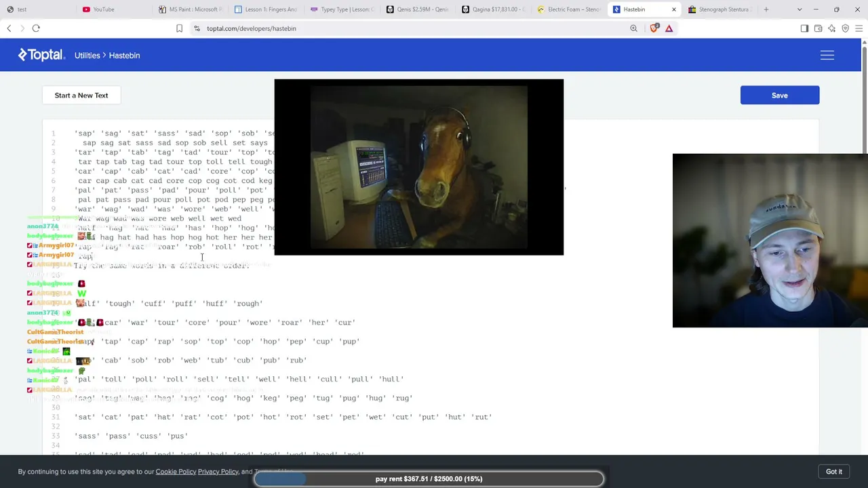Click the line starting 'sat' 'cat' 'pat'

click(283, 417)
